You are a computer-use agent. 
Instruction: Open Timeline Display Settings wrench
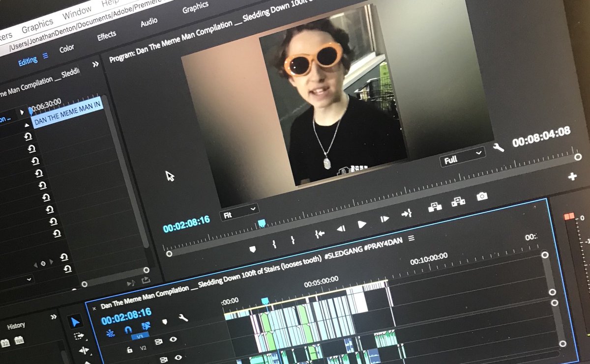(183, 318)
